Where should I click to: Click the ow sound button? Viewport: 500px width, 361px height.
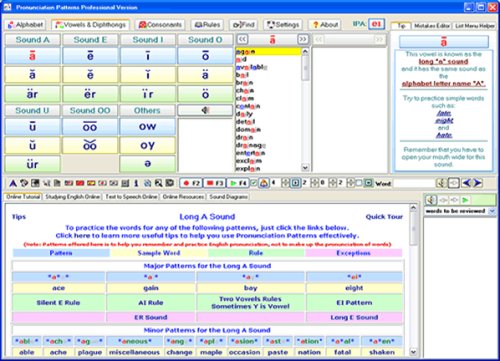(x=147, y=126)
